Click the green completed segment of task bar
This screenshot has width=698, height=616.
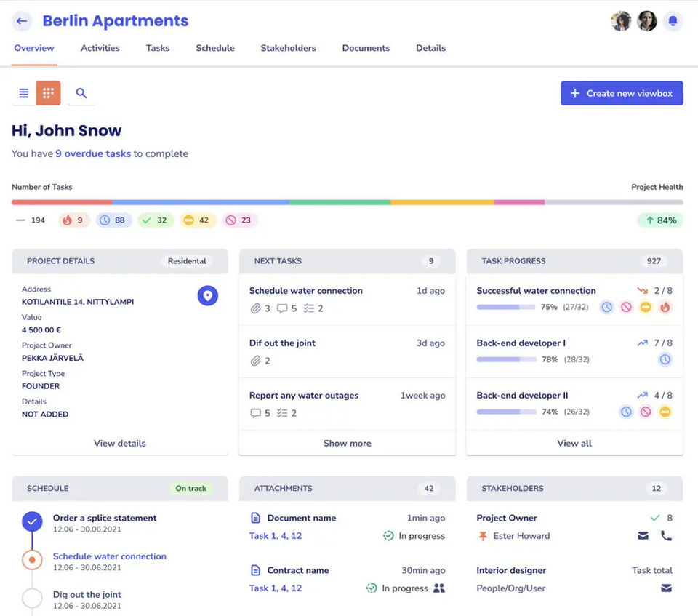[x=340, y=202]
